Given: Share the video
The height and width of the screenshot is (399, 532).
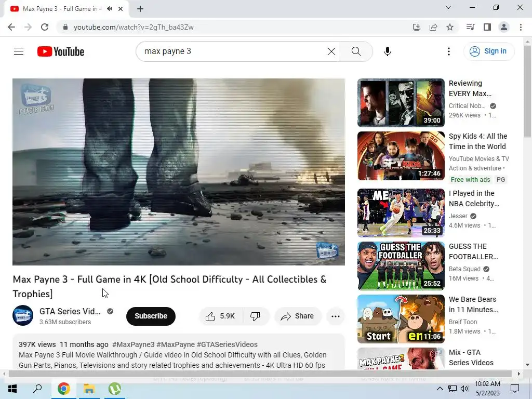Looking at the screenshot, I should 297,316.
